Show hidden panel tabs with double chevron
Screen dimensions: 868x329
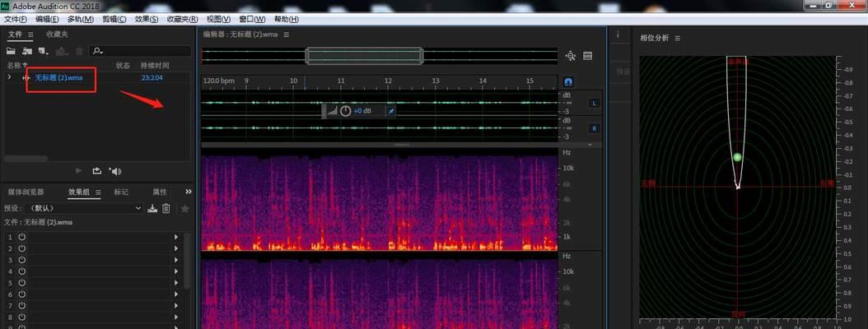[x=189, y=192]
